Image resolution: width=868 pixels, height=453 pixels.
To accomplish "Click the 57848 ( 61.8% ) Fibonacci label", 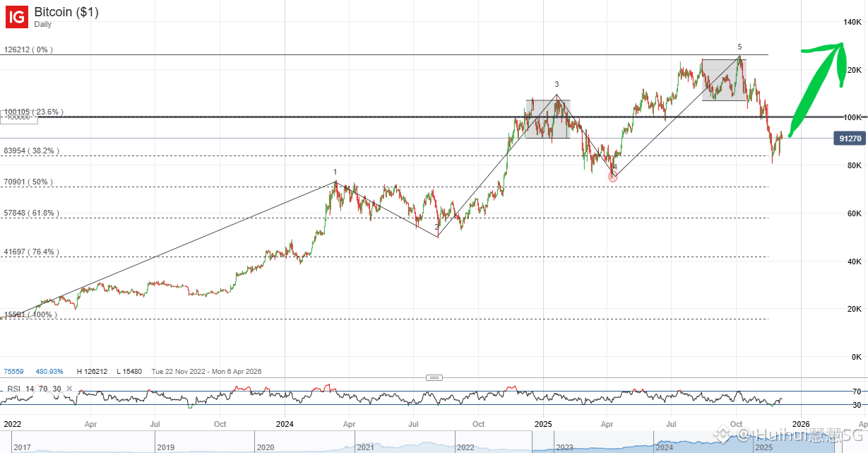I will (31, 213).
